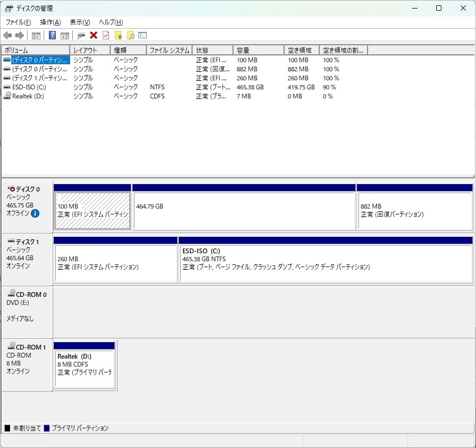Open the 操作(A) menu
The width and height of the screenshot is (476, 448).
pyautogui.click(x=51, y=22)
